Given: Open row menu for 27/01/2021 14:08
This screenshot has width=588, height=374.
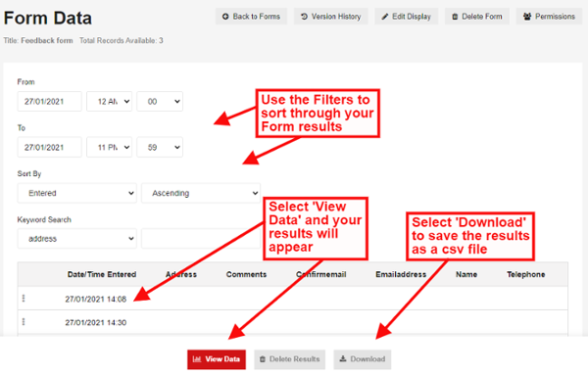Looking at the screenshot, I should [x=24, y=299].
